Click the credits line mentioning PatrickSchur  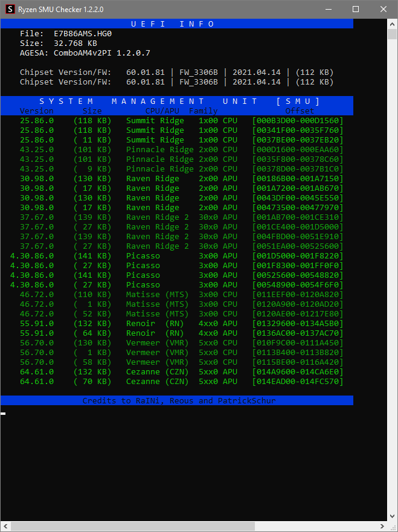(x=179, y=401)
